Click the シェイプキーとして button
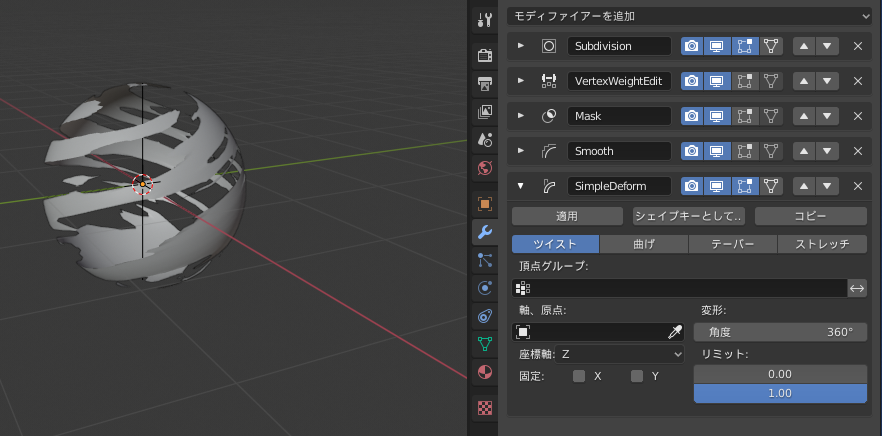This screenshot has width=882, height=436. [689, 216]
